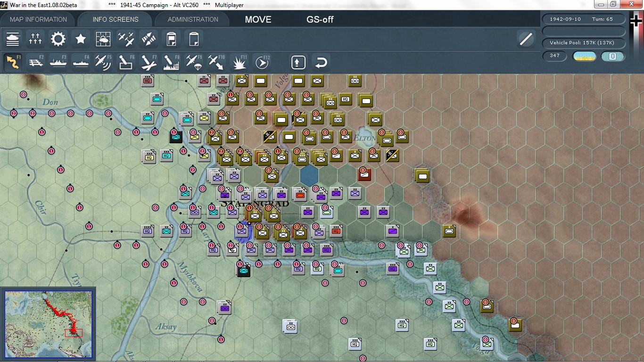Open the losses screen crosses icon
The image size is (644, 362).
tap(35, 39)
